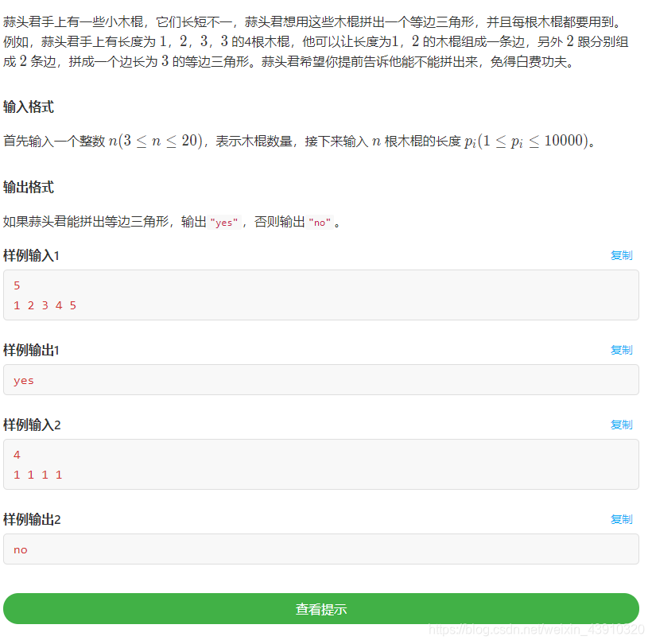
Task: Click the red number 4 in sample input 2
Action: click(16, 454)
